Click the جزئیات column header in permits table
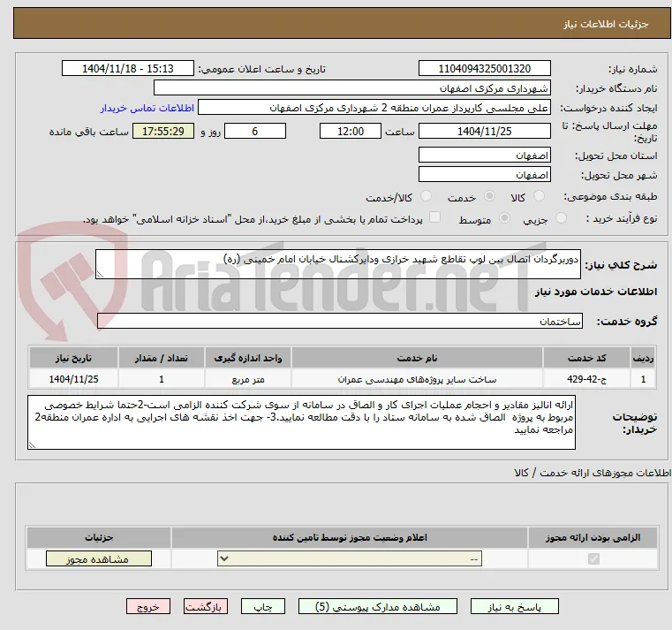 pyautogui.click(x=99, y=537)
